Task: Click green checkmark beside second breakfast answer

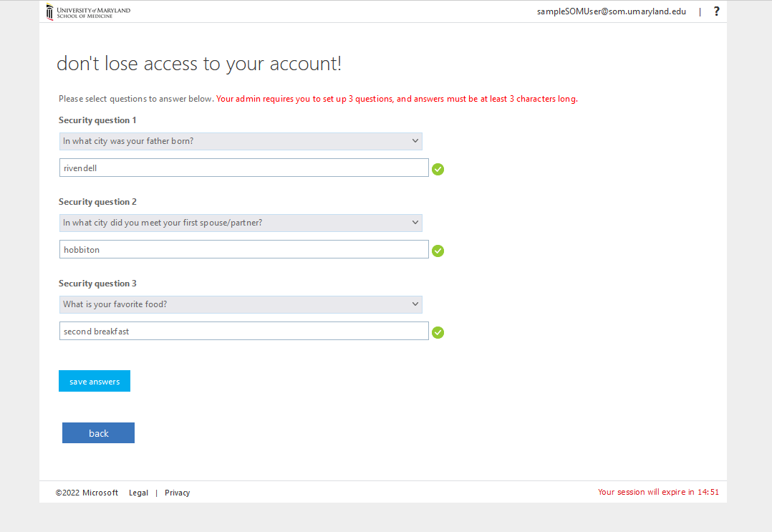Action: point(438,333)
